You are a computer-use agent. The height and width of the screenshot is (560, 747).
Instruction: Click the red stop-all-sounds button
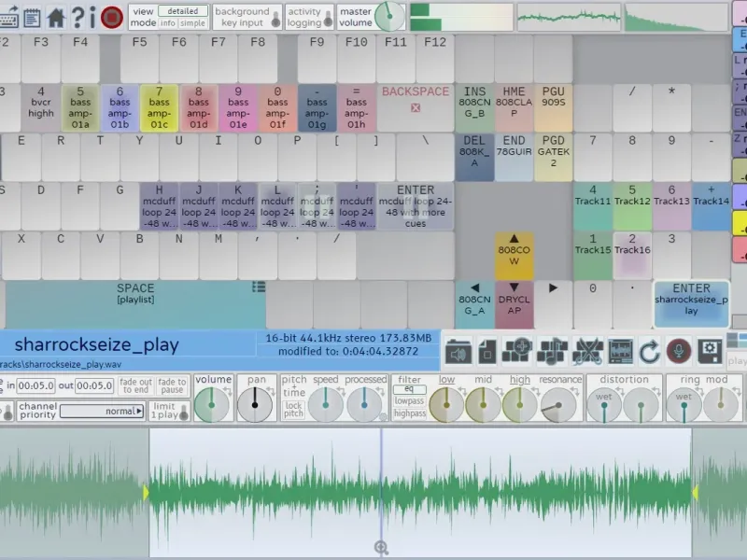click(112, 17)
